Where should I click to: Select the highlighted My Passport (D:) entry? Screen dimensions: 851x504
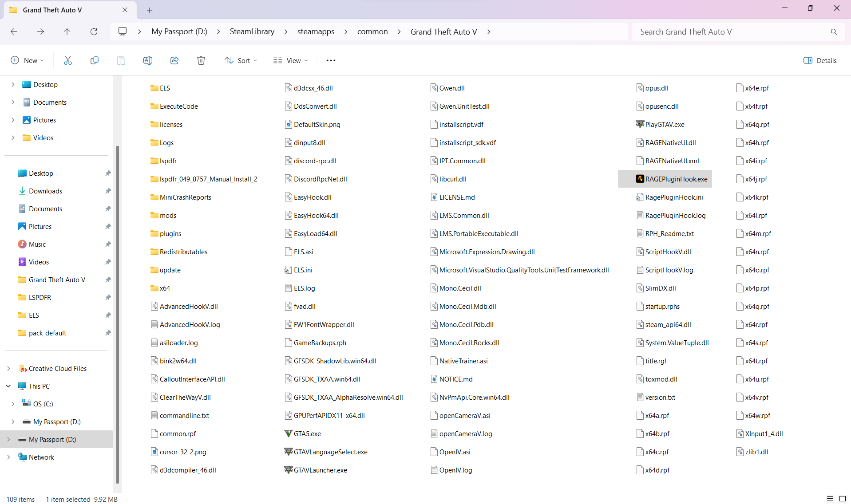(x=57, y=439)
